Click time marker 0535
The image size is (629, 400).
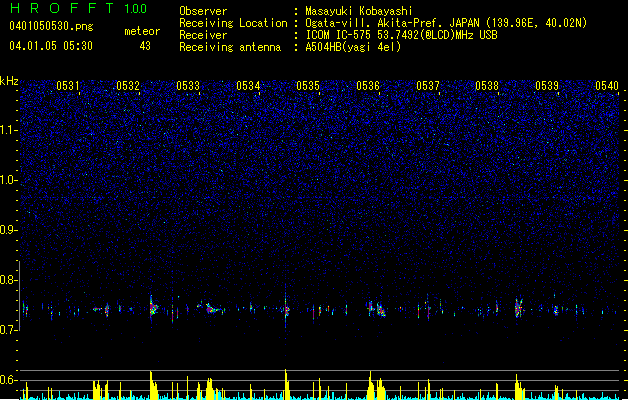tap(308, 86)
